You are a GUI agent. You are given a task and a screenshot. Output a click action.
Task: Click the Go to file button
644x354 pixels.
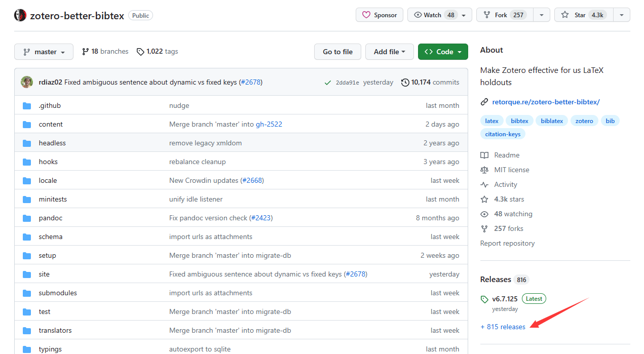[x=337, y=52]
